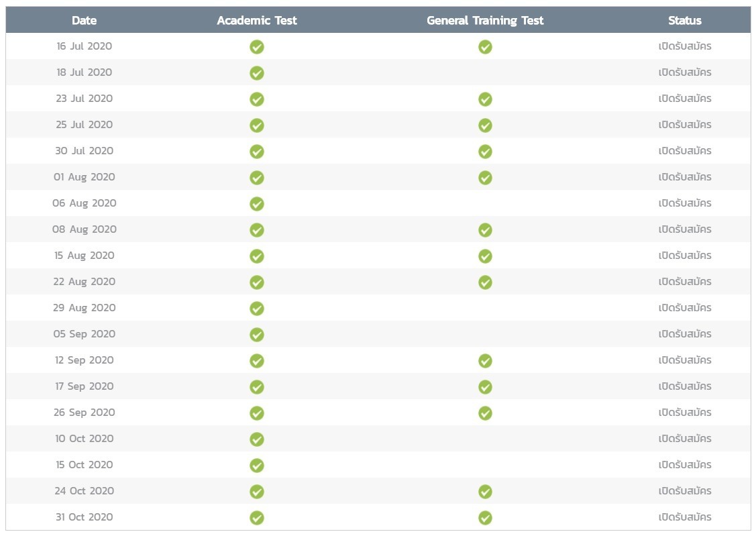Screen dimensions: 756x536
Task: Select the General Training Test column header
Action: click(485, 20)
